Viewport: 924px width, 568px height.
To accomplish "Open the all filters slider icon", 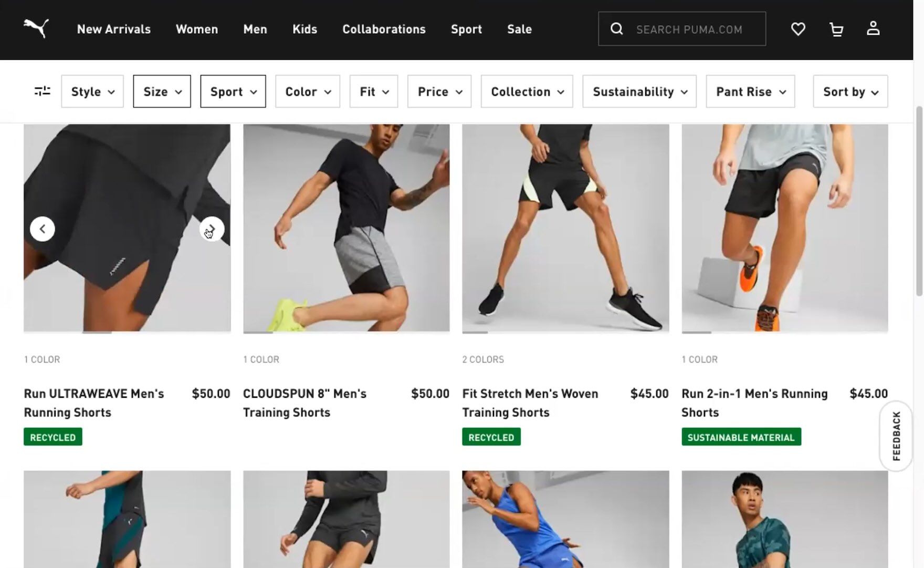I will pyautogui.click(x=42, y=91).
